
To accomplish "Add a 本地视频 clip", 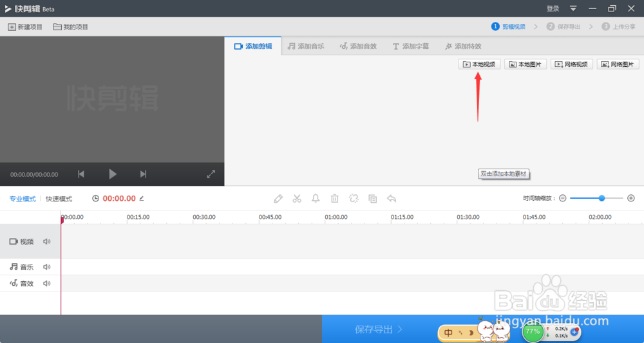I will point(479,64).
